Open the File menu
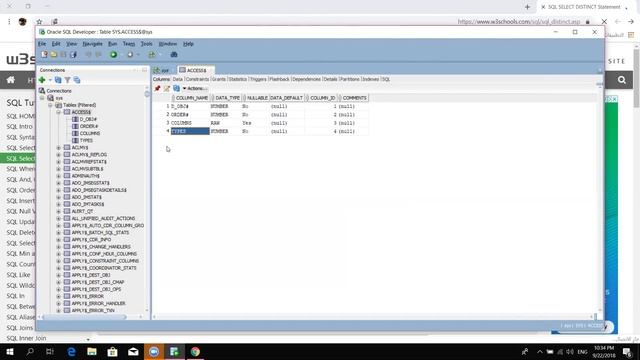Image resolution: width=640 pixels, height=360 pixels. click(x=42, y=44)
